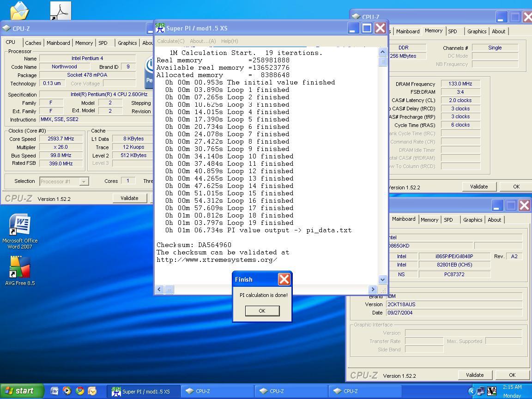
Task: Click OK in the Memory CPU-Z window
Action: pyautogui.click(x=516, y=187)
